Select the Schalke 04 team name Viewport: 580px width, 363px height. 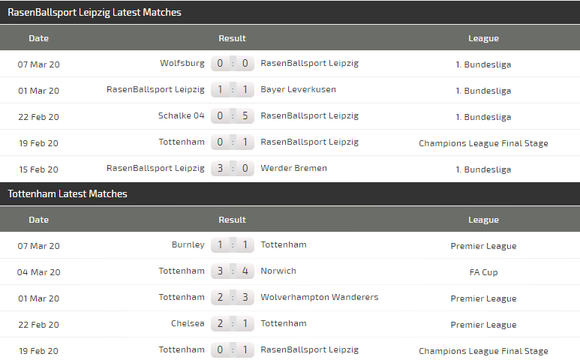tap(181, 116)
